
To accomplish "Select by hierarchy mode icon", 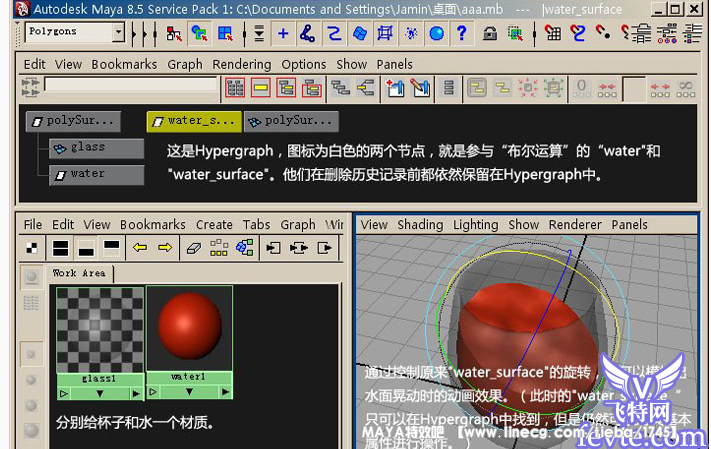I will [x=174, y=33].
